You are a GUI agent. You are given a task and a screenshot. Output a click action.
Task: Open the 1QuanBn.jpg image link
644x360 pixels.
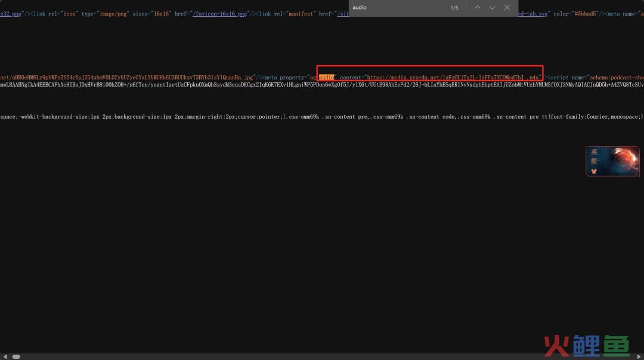tap(126, 78)
